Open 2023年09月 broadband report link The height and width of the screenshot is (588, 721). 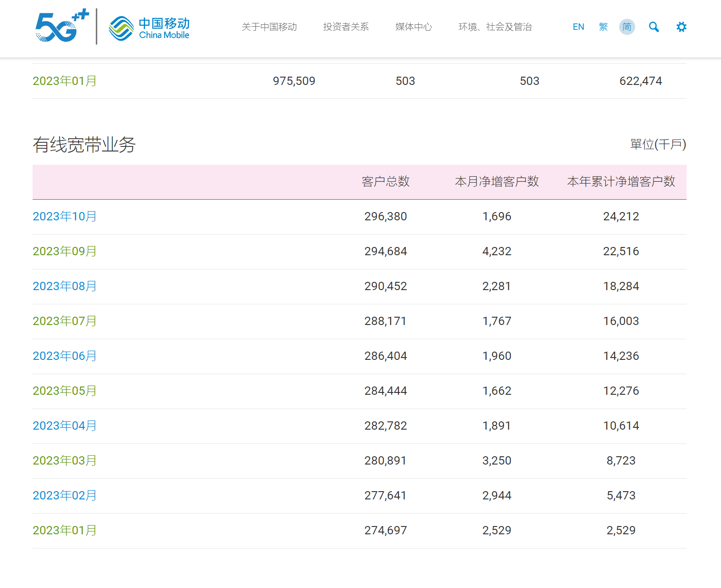click(65, 252)
